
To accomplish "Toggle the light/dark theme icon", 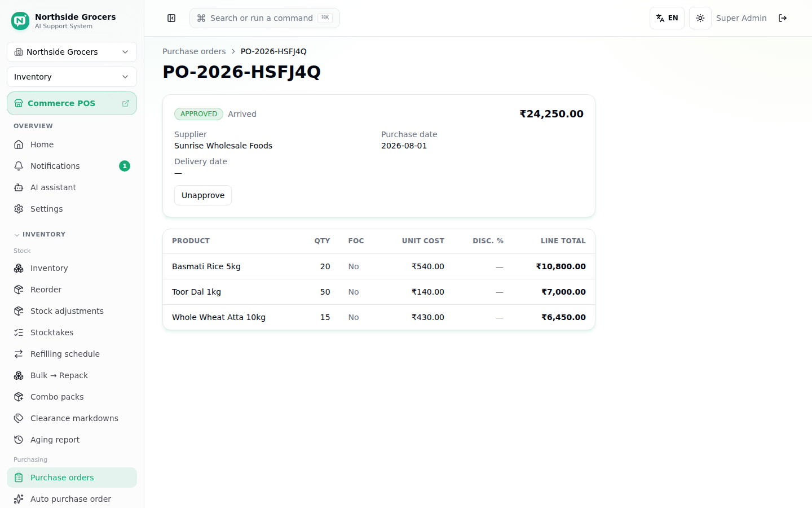I will [700, 18].
